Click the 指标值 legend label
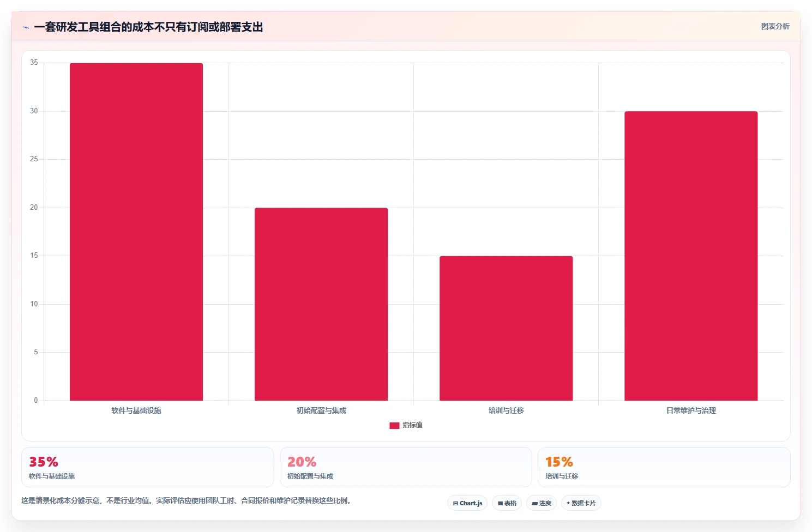This screenshot has width=812, height=532. pyautogui.click(x=412, y=425)
